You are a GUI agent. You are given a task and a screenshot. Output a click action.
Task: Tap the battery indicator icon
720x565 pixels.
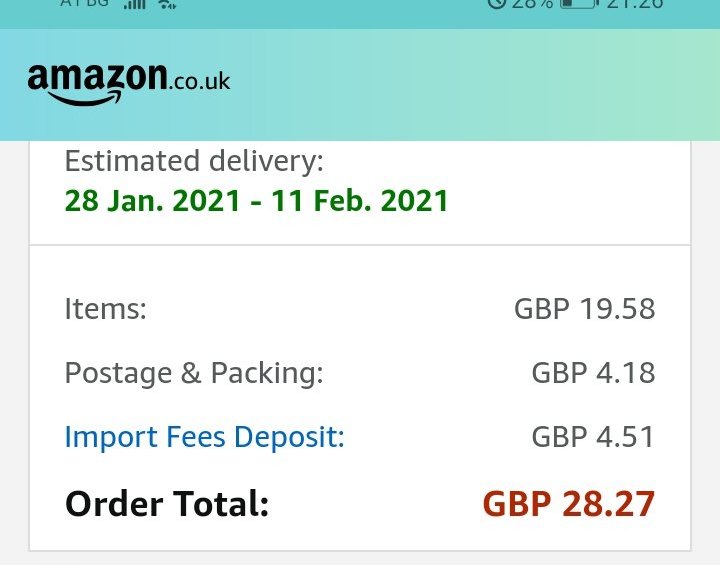point(579,4)
